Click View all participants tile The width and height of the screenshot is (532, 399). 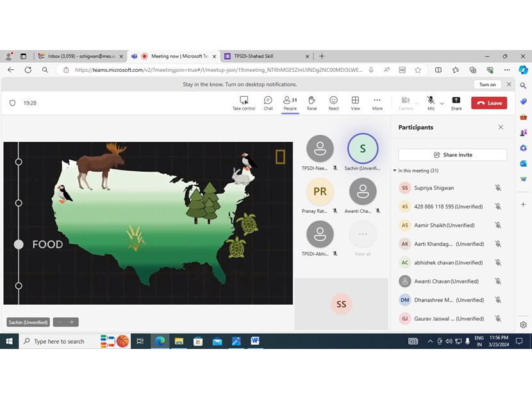pos(362,235)
